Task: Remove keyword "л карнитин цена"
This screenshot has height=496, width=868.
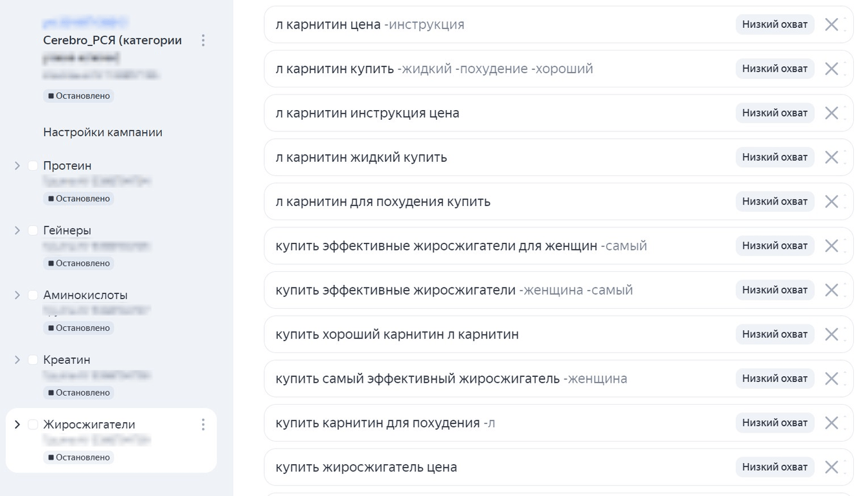Action: coord(831,25)
